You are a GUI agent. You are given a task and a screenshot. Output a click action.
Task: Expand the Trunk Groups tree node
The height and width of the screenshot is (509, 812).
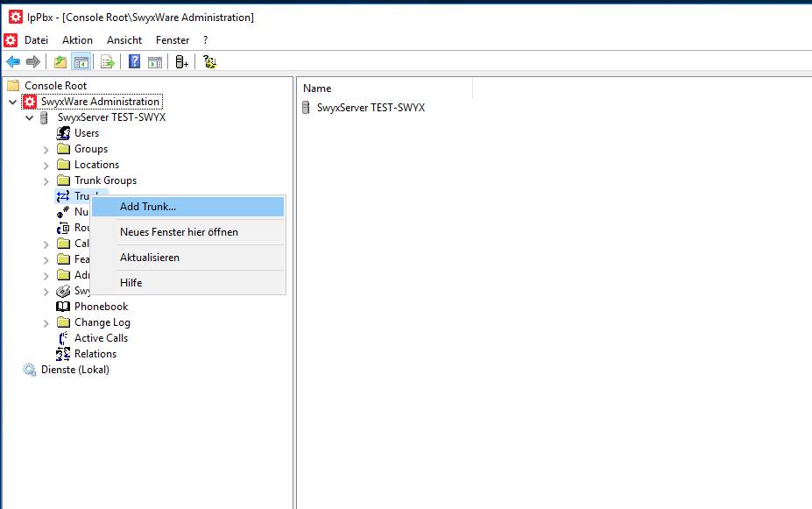pos(46,181)
